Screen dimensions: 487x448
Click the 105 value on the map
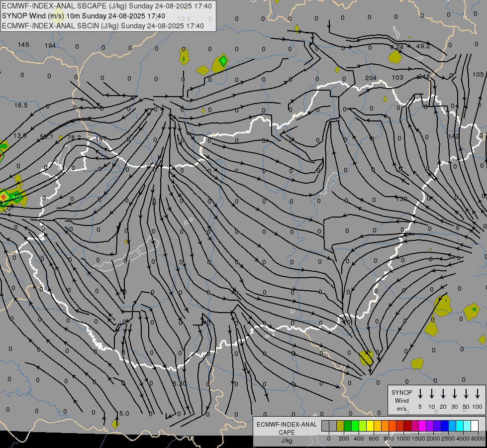click(x=478, y=74)
